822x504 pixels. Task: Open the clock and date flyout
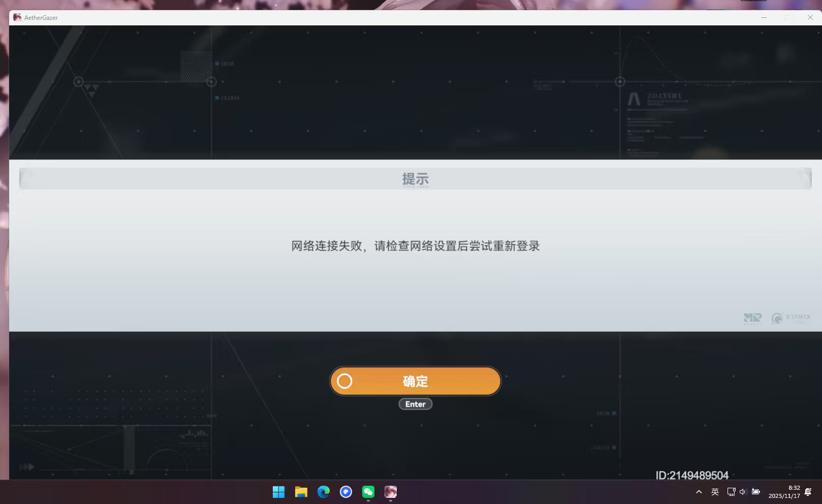784,492
